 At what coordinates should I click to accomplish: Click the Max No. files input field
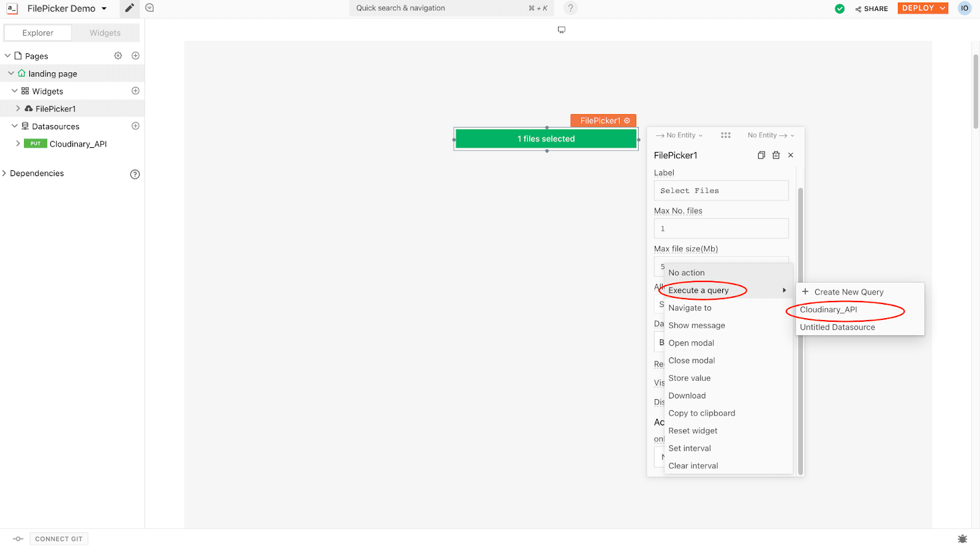(x=721, y=229)
